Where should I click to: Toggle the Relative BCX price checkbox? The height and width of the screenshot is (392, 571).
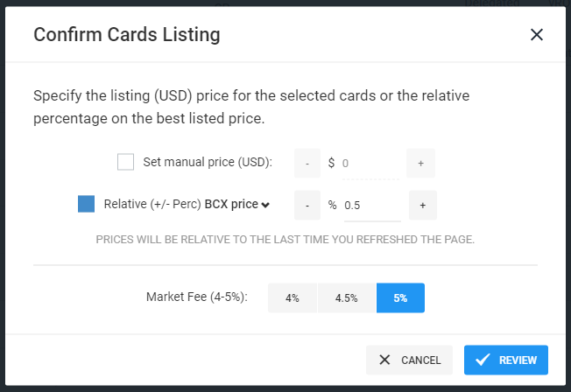[x=87, y=204]
